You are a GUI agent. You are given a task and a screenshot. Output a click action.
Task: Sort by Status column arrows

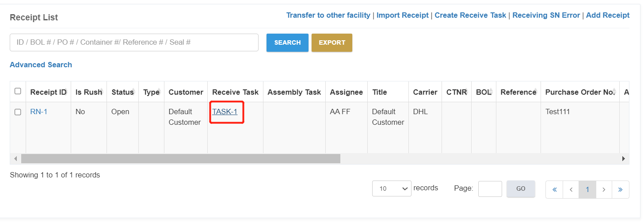132,92
